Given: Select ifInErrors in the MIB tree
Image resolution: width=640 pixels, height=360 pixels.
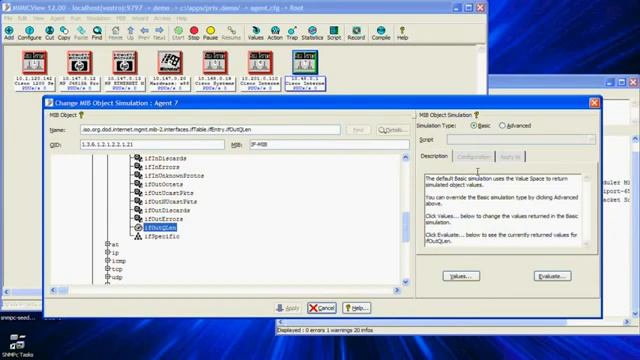Looking at the screenshot, I should [x=162, y=167].
